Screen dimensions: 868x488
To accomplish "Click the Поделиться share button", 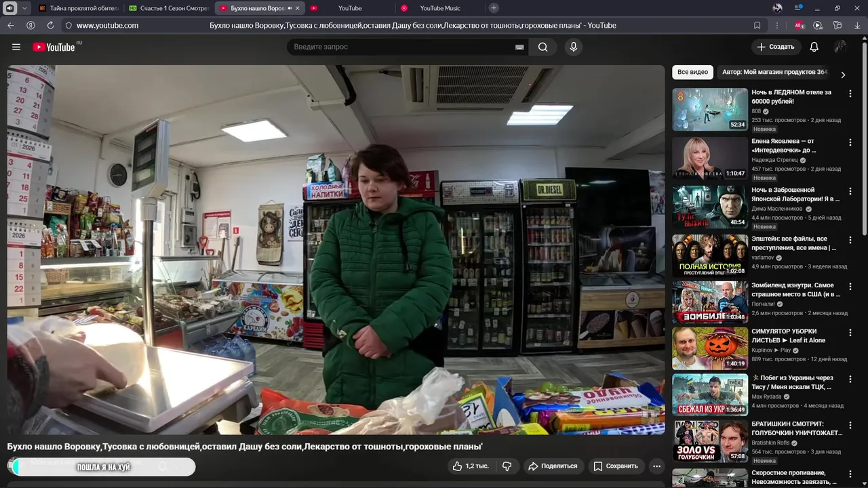I will pos(553,466).
